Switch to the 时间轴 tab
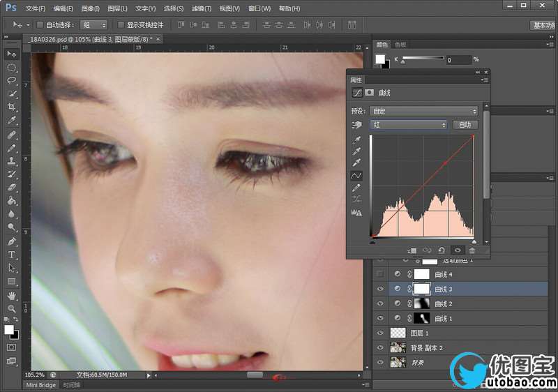The width and height of the screenshot is (558, 392). [71, 385]
